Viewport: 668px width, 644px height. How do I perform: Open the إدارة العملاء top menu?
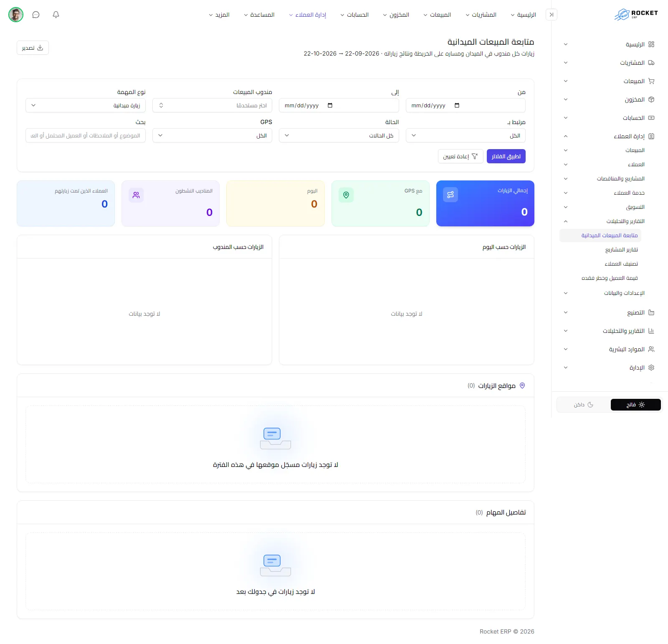pos(308,15)
